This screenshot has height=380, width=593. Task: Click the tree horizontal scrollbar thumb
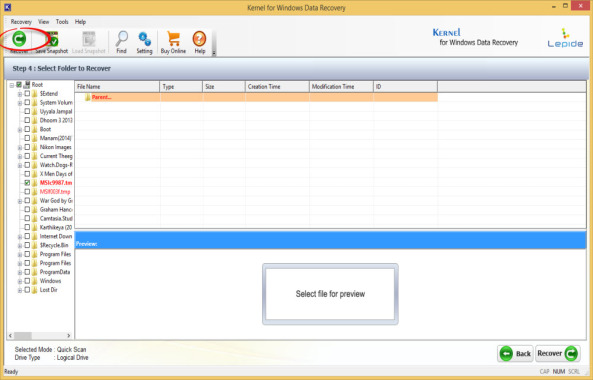click(x=23, y=335)
